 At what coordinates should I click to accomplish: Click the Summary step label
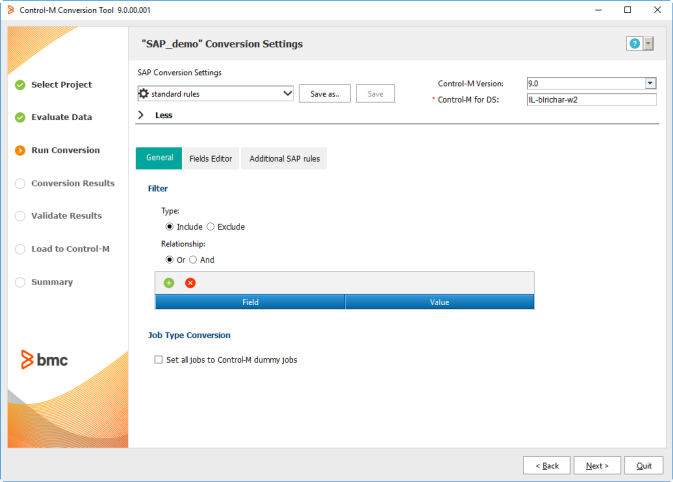click(52, 282)
